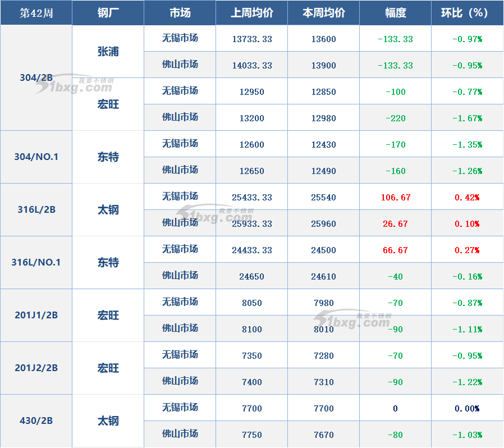Select the 316L/NO.1 product cell
This screenshot has height=448, width=504.
click(36, 263)
